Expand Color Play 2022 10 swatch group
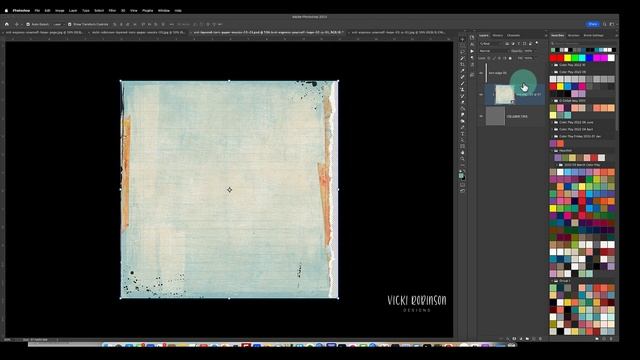This screenshot has height=360, width=640. [553, 64]
